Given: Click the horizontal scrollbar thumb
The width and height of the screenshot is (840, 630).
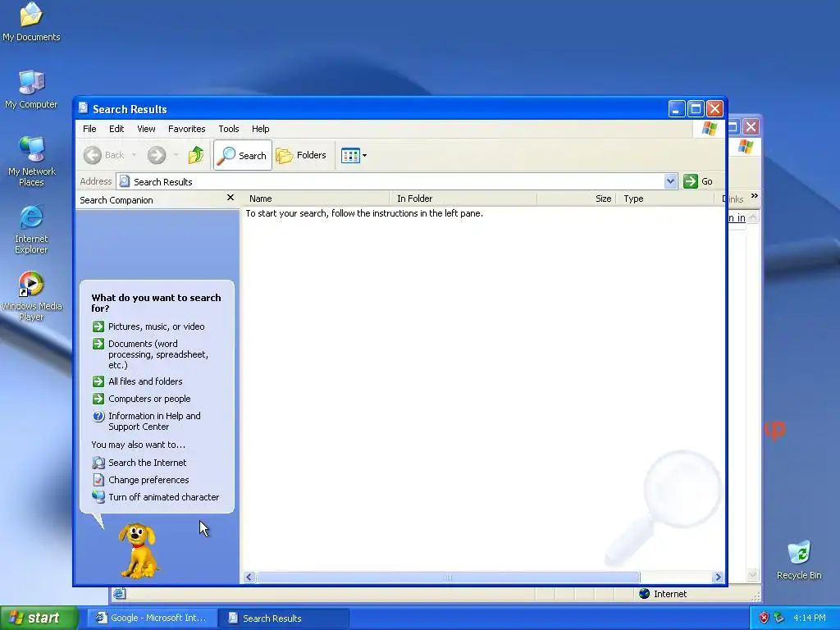Looking at the screenshot, I should (x=449, y=577).
